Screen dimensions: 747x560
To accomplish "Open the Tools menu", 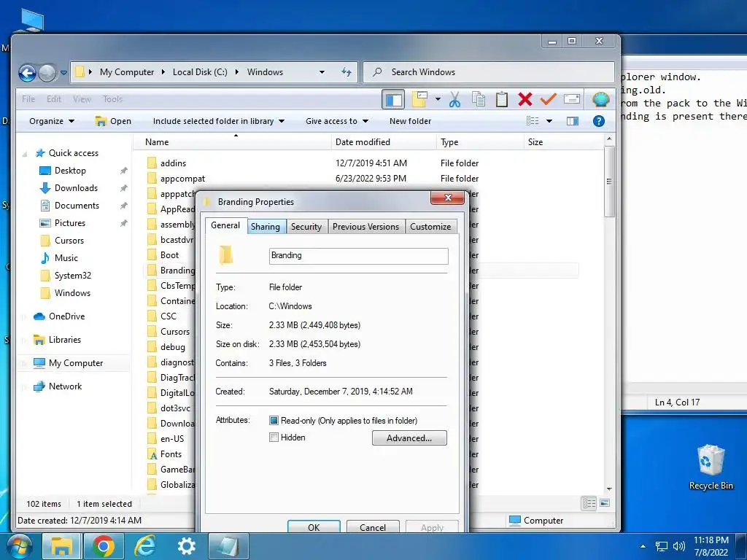I will [x=113, y=99].
